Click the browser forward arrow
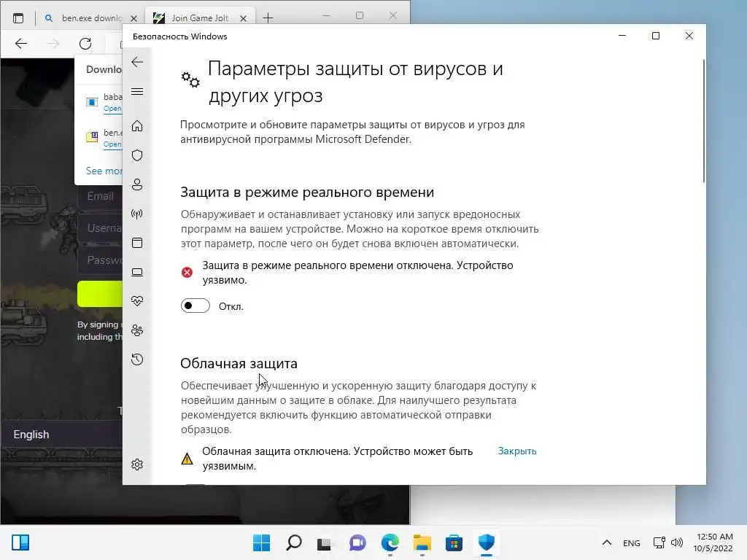Image resolution: width=747 pixels, height=560 pixels. point(53,44)
